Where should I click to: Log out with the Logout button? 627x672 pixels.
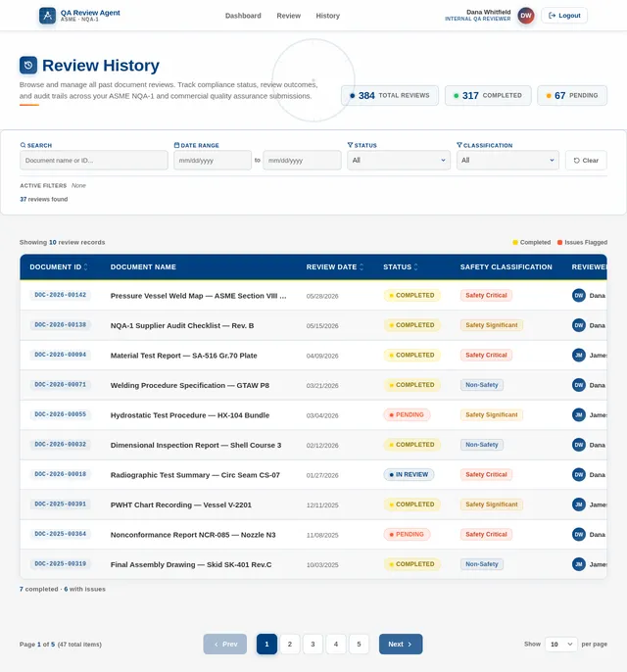[564, 16]
